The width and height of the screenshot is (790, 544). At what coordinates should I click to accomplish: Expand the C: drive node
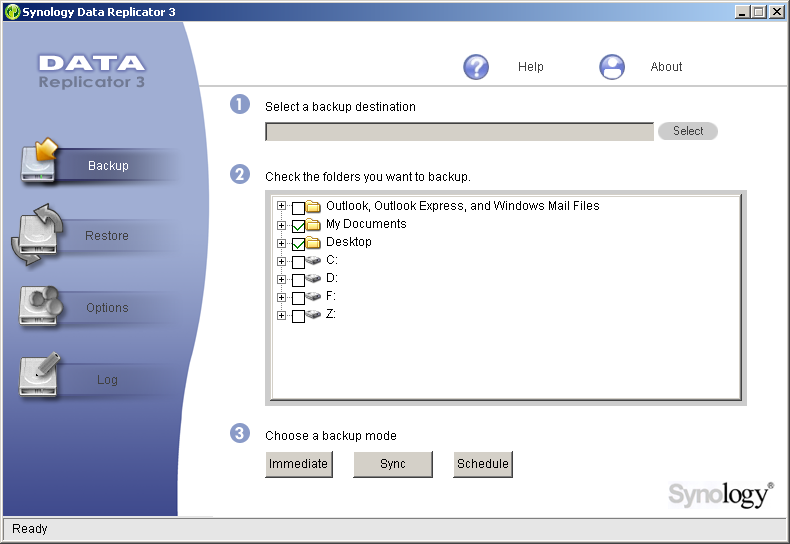point(281,261)
